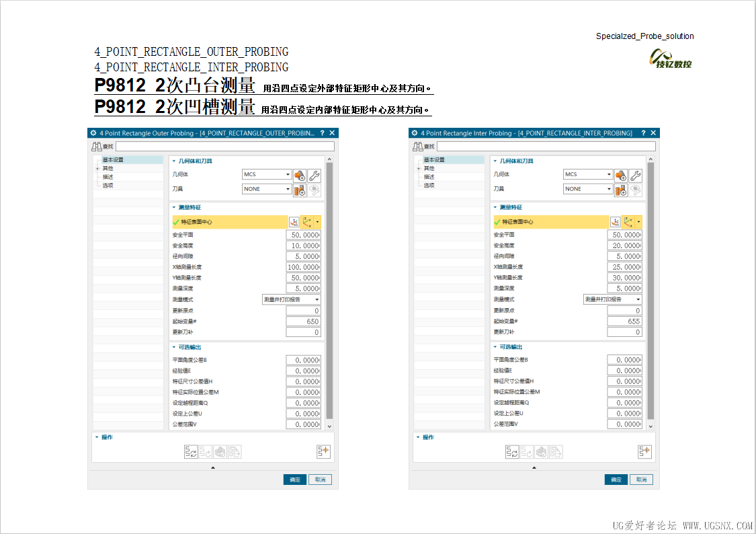Open the point dialog icon beside 特征表面中心 in Outer Probing
Screen dimensions: 756x534
[294, 222]
